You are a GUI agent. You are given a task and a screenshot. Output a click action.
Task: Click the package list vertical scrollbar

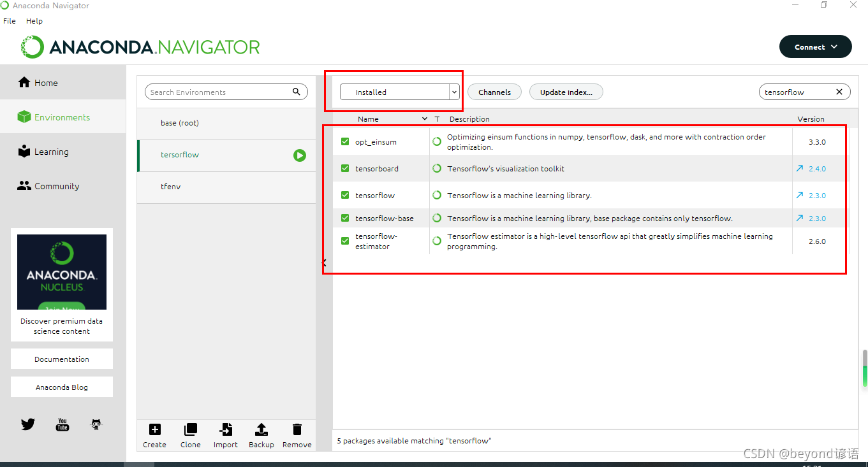click(864, 368)
